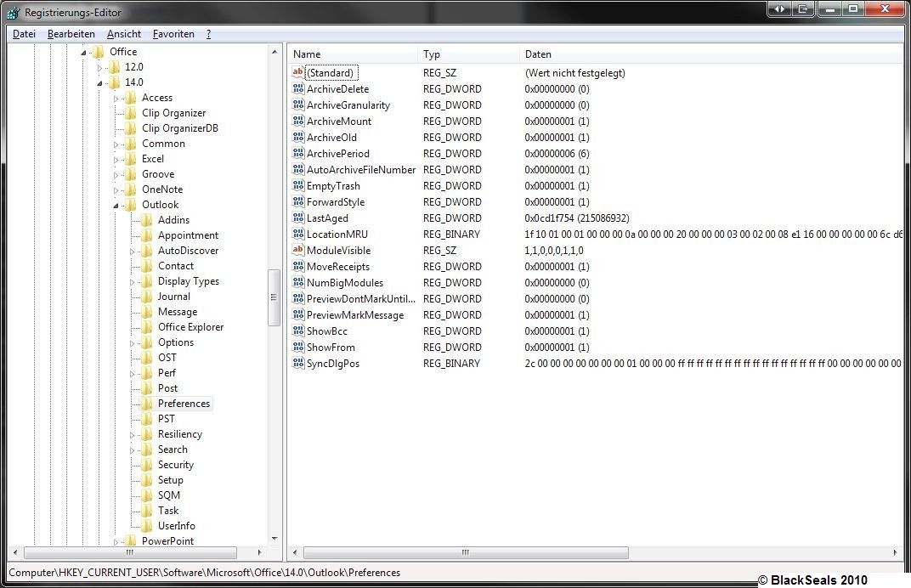Click the folder icon of the Preferences key
Viewport: 911px width, 588px height.
[x=146, y=404]
